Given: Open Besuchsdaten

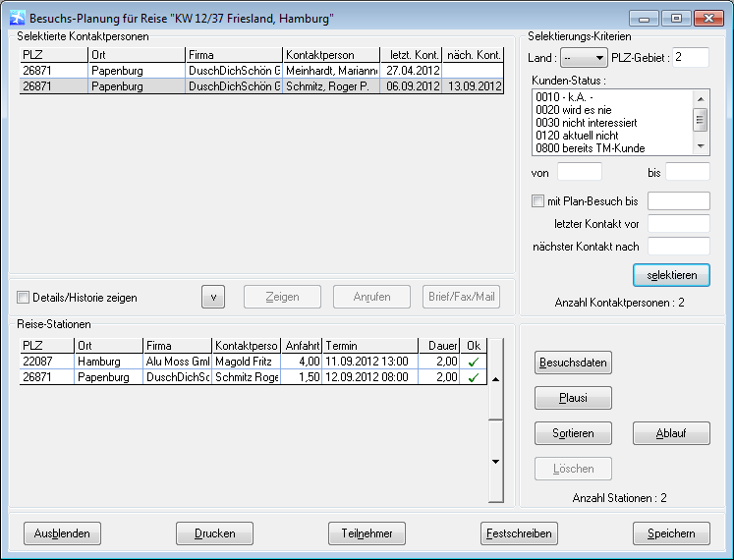Looking at the screenshot, I should (x=573, y=363).
